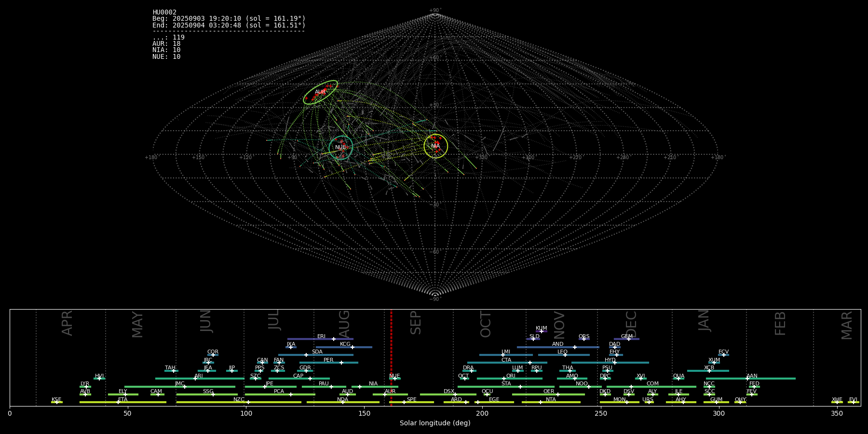Click the AAN shower bar in timeline

point(751,379)
